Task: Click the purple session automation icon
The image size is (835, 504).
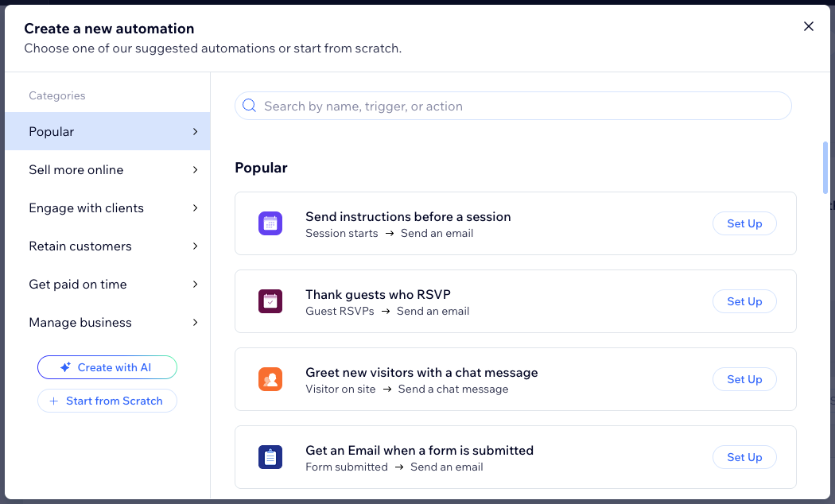Action: (x=270, y=223)
